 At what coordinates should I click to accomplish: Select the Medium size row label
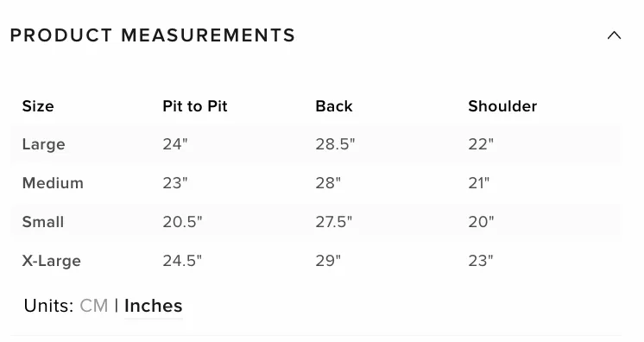[53, 183]
